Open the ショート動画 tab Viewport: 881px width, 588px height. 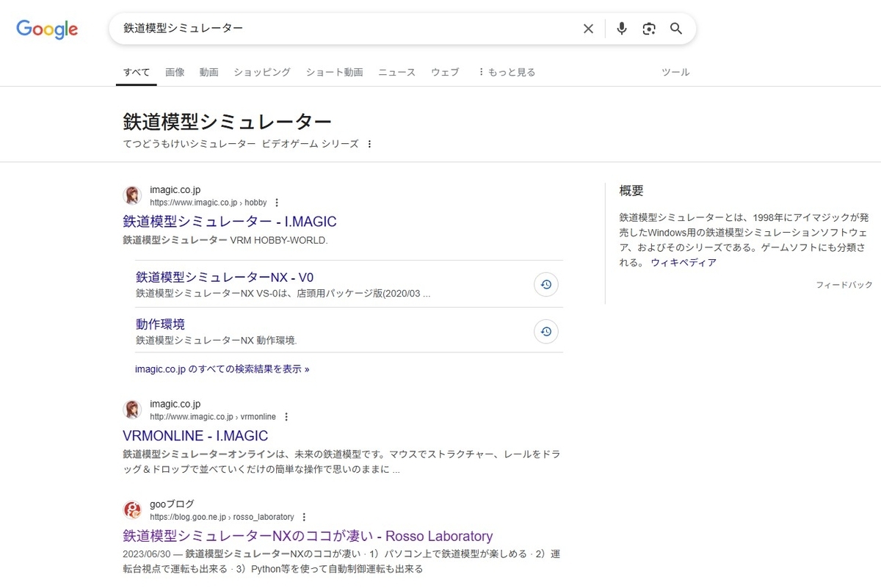coord(335,72)
